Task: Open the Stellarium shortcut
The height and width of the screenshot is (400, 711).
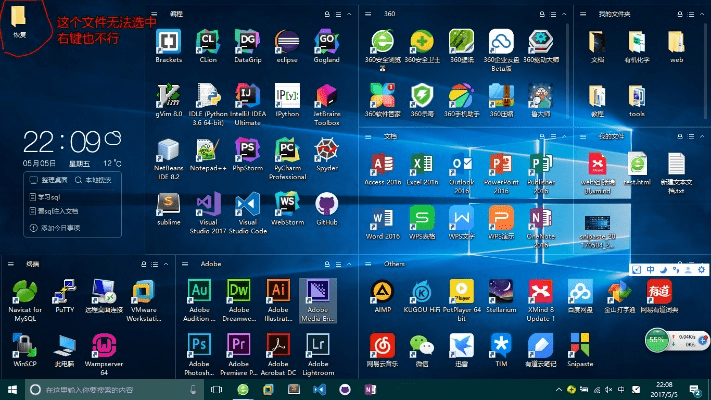Action: pyautogui.click(x=501, y=291)
